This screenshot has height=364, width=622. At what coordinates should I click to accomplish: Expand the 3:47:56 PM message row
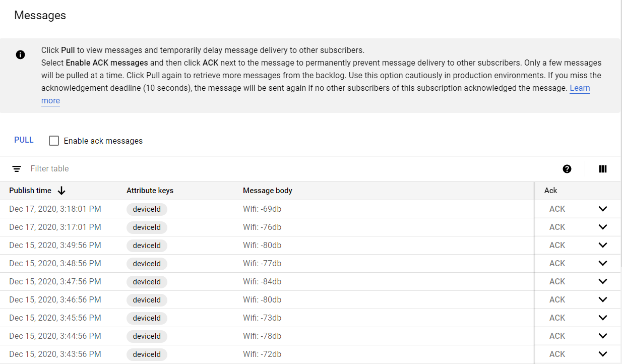(x=603, y=282)
